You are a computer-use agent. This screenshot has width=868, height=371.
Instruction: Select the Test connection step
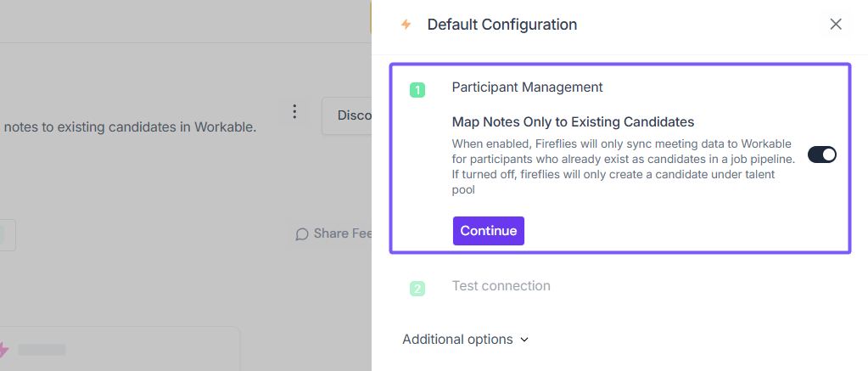tap(501, 286)
